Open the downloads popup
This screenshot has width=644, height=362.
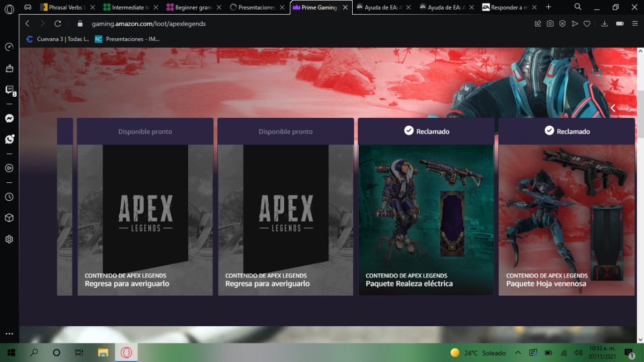coord(605,24)
